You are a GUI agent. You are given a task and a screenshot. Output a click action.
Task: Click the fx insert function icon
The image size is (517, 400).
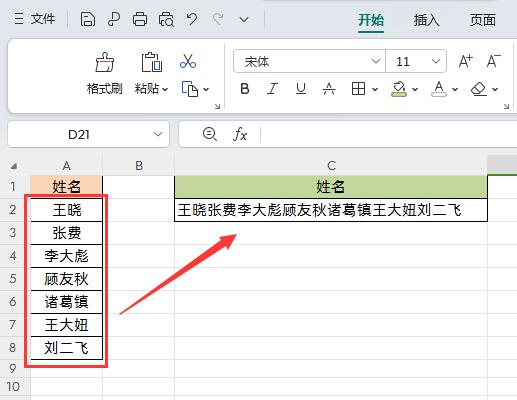[240, 135]
